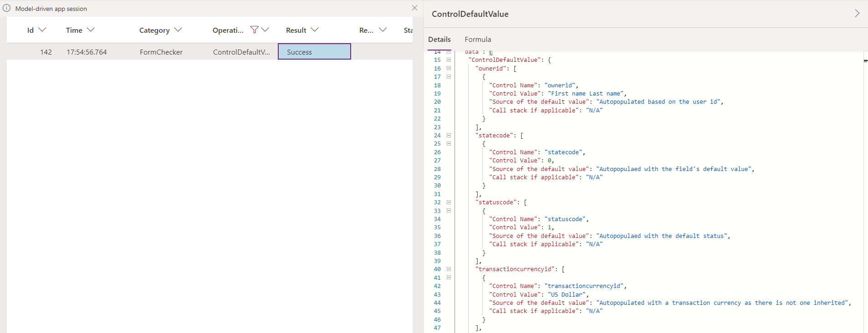Fold the statecode array at line 24

click(449, 135)
